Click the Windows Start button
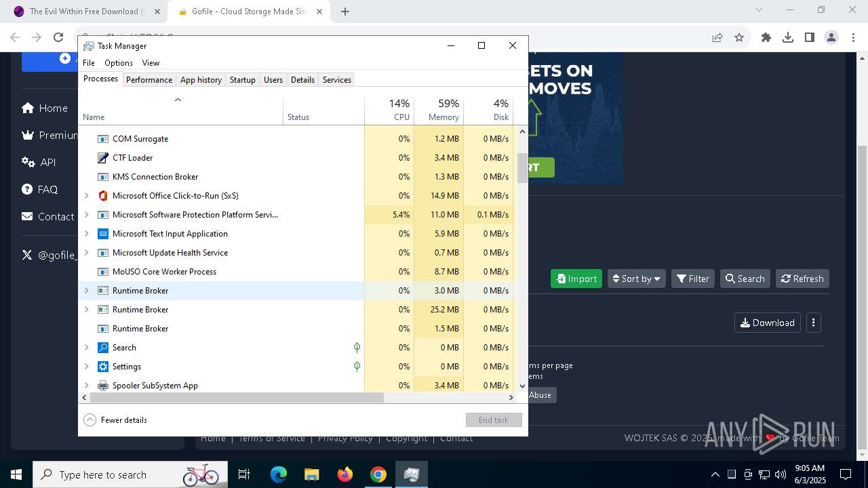Screen dimensions: 868x488 point(16,474)
